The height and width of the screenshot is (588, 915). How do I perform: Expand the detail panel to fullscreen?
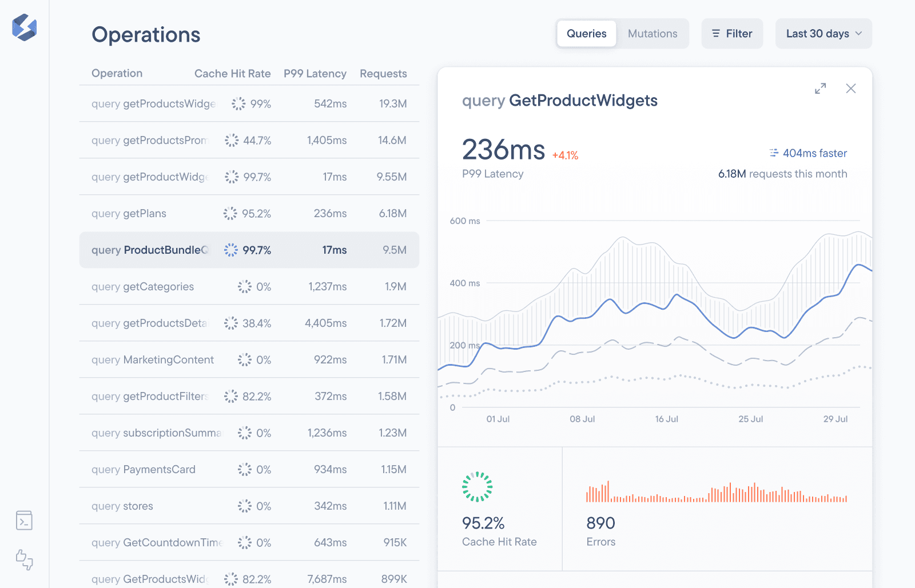point(820,89)
